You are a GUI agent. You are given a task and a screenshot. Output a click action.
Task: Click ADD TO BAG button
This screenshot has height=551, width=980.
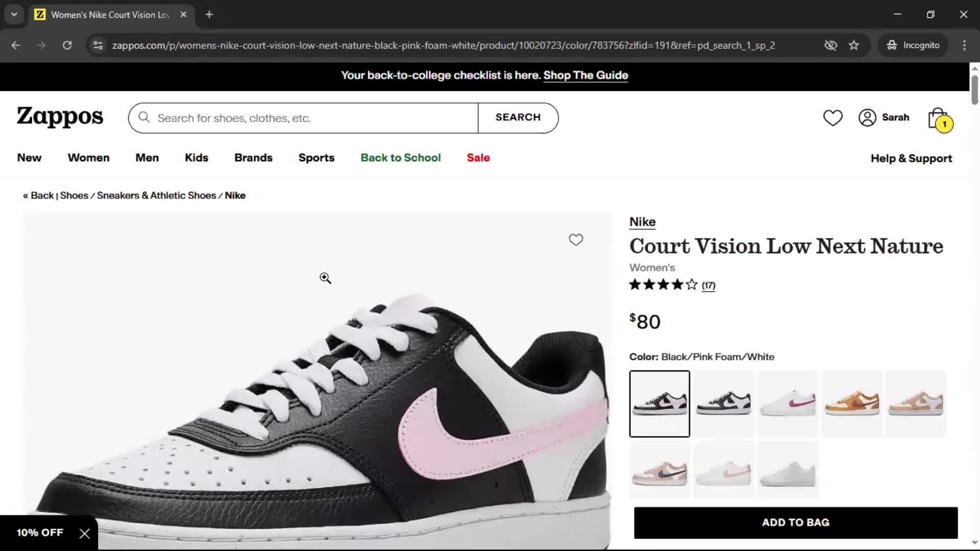tap(796, 522)
